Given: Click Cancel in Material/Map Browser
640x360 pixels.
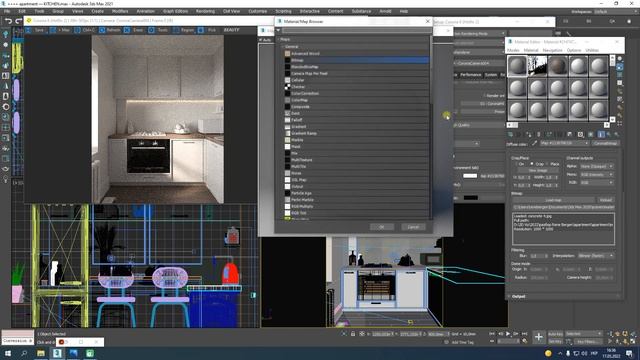Looking at the screenshot, I should point(413,227).
